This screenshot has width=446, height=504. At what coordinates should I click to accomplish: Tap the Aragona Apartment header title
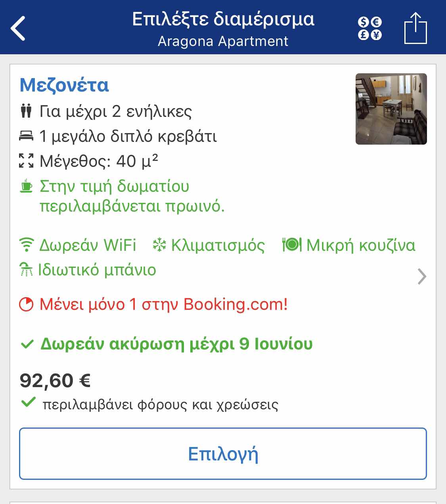[x=223, y=41]
